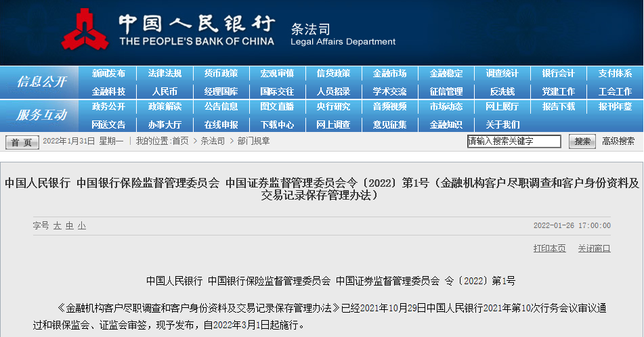The height and width of the screenshot is (337, 644).
Task: Open 政务公开 menu item
Action: point(108,107)
